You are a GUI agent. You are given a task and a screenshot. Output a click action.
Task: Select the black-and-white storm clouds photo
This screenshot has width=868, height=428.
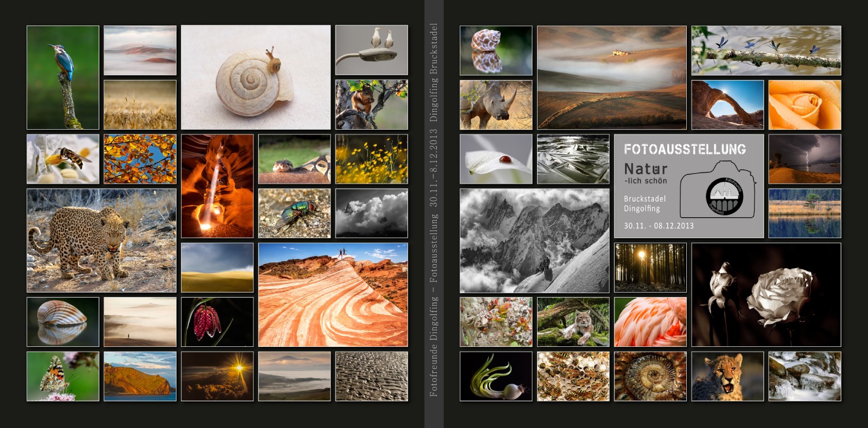click(x=372, y=213)
